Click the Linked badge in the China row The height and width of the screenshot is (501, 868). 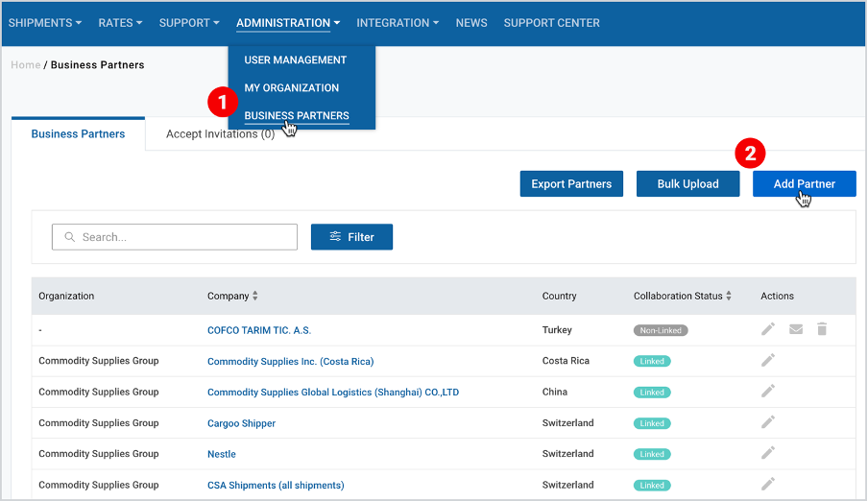652,393
